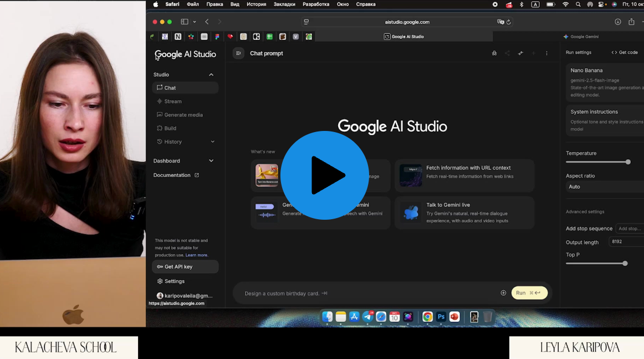Switch to the Google Gemini tab
This screenshot has width=644, height=359.
[x=584, y=37]
